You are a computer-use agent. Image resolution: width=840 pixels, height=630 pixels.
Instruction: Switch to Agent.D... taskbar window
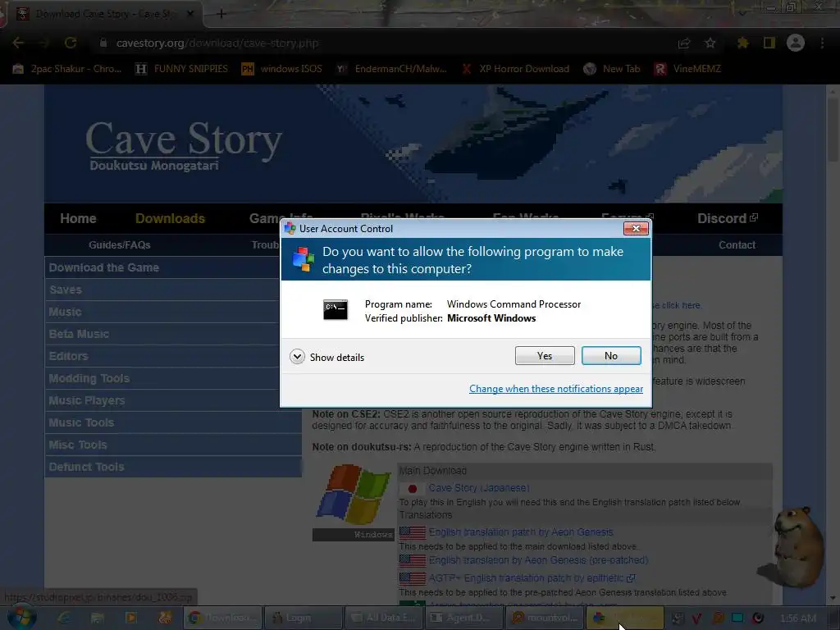[464, 618]
